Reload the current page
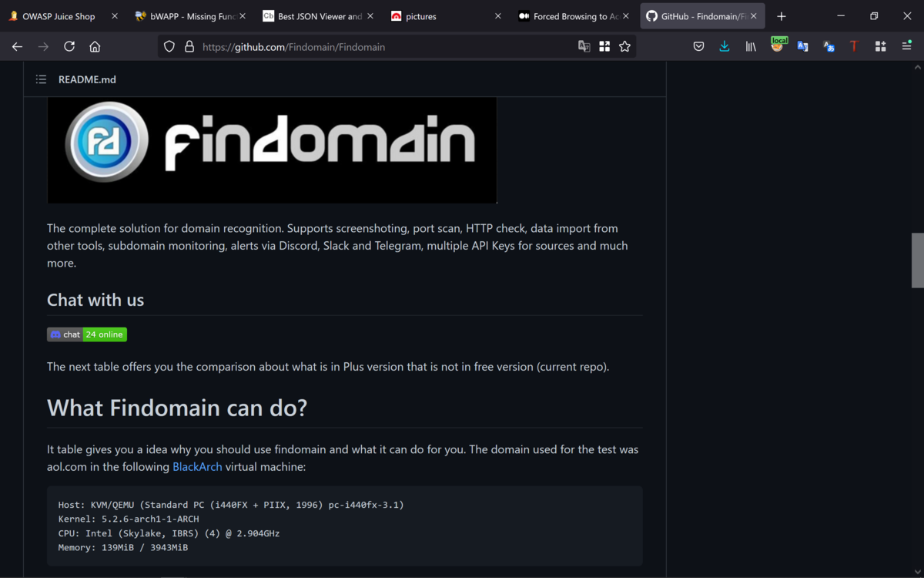This screenshot has height=578, width=924. [x=69, y=47]
